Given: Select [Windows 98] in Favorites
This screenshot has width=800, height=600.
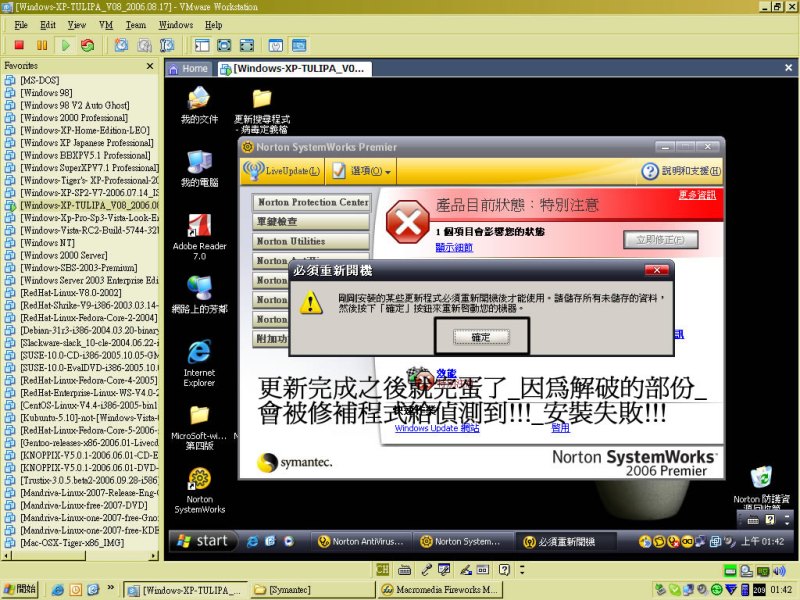Looking at the screenshot, I should pos(46,92).
